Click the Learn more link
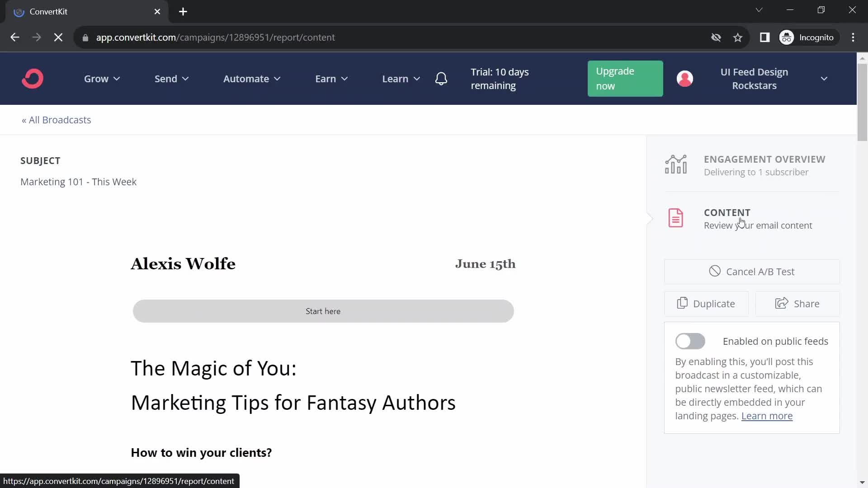The width and height of the screenshot is (868, 488). tap(767, 415)
